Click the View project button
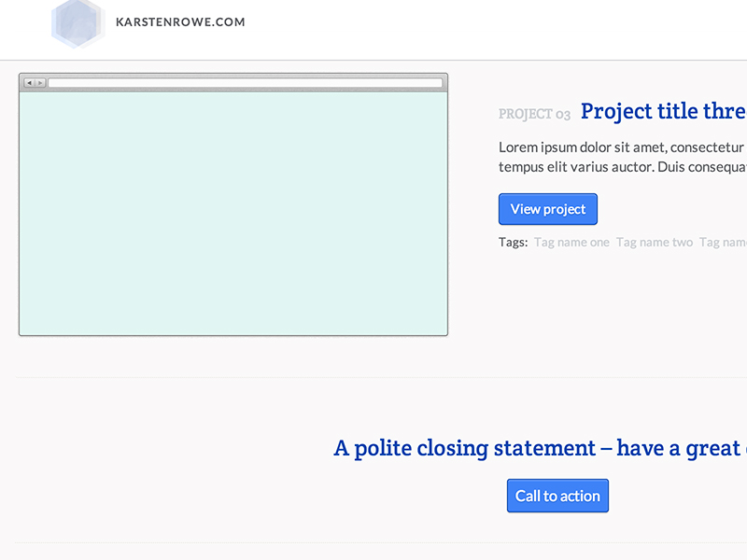This screenshot has width=747, height=560. (548, 209)
